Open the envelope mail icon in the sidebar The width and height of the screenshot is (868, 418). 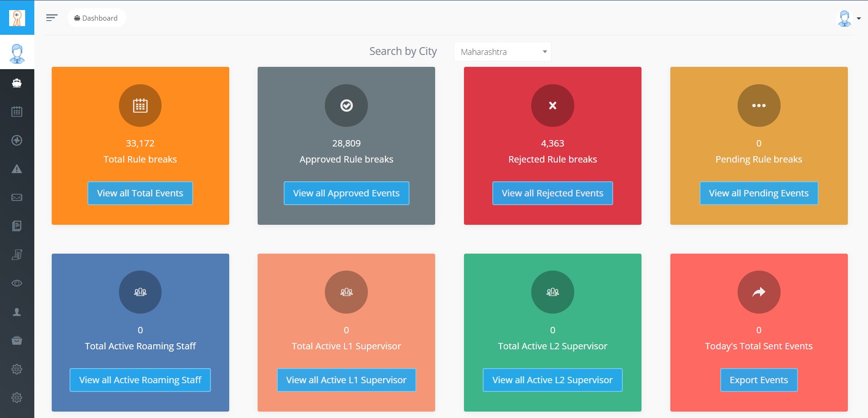[17, 197]
